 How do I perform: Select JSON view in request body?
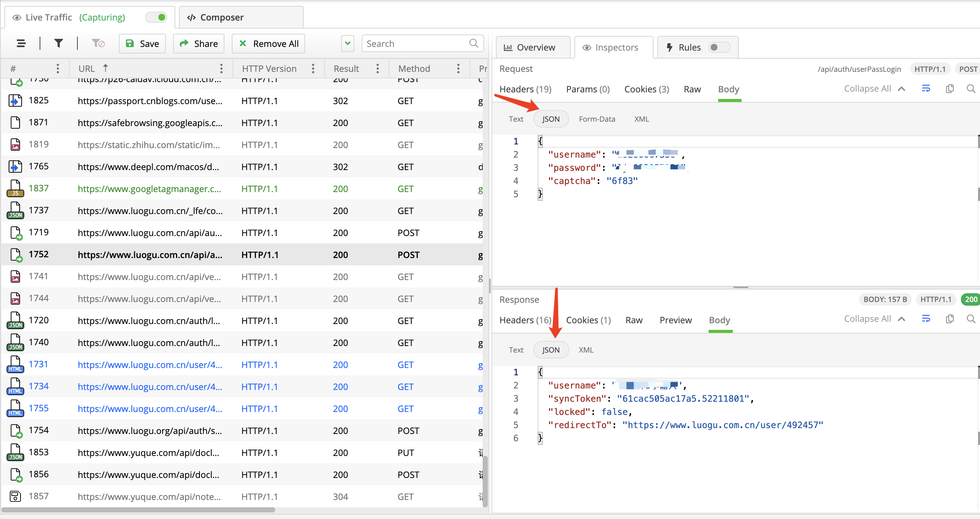point(551,119)
